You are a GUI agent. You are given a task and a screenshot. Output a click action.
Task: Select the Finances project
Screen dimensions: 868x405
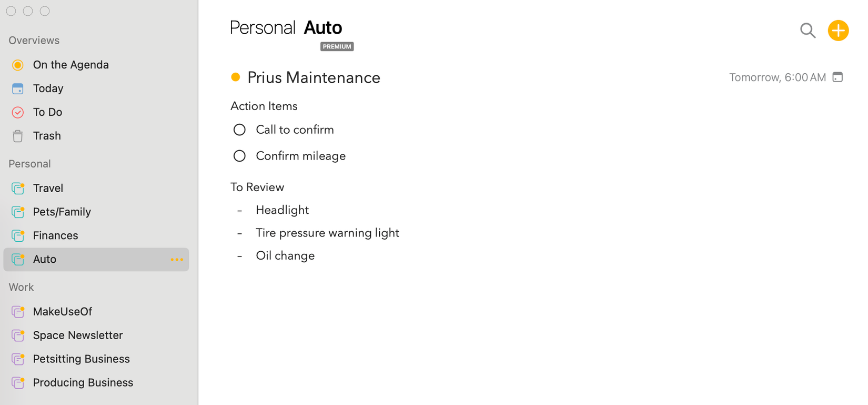click(55, 235)
